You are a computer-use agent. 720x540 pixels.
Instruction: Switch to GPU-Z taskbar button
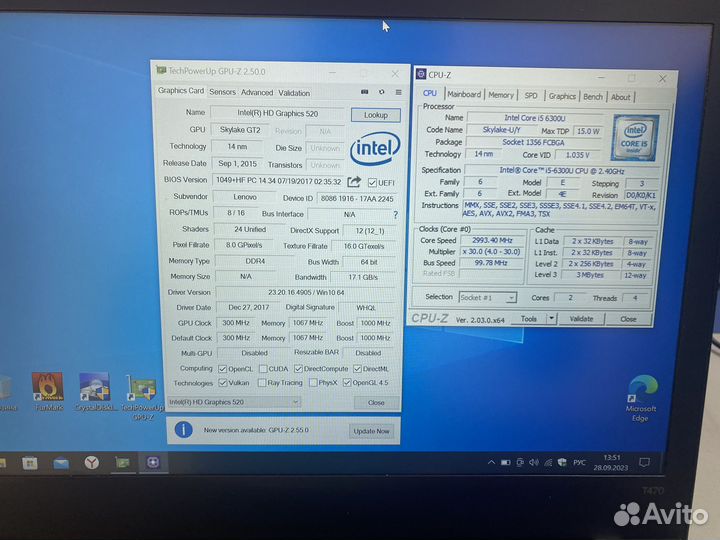click(x=123, y=462)
